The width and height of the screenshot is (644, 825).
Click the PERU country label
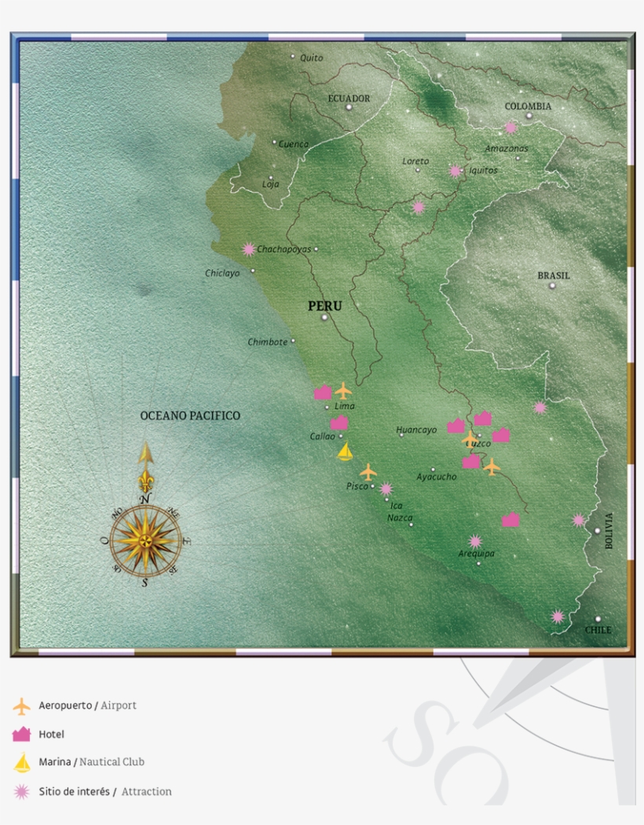point(325,306)
